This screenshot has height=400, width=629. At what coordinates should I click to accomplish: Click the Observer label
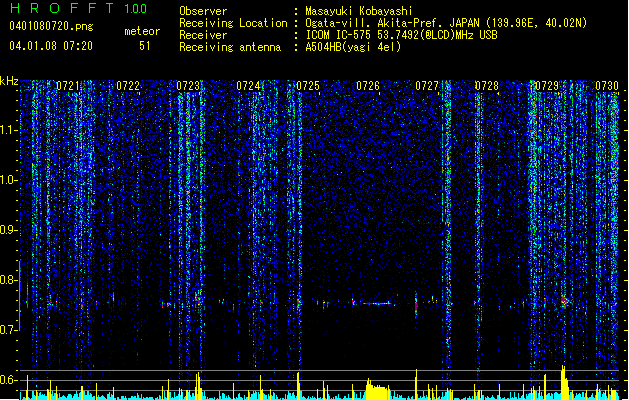click(x=203, y=11)
